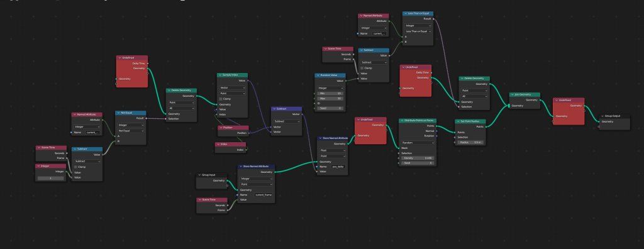
Task: Open Float data type dropdown in Store Named Attribute
Action: pyautogui.click(x=333, y=150)
